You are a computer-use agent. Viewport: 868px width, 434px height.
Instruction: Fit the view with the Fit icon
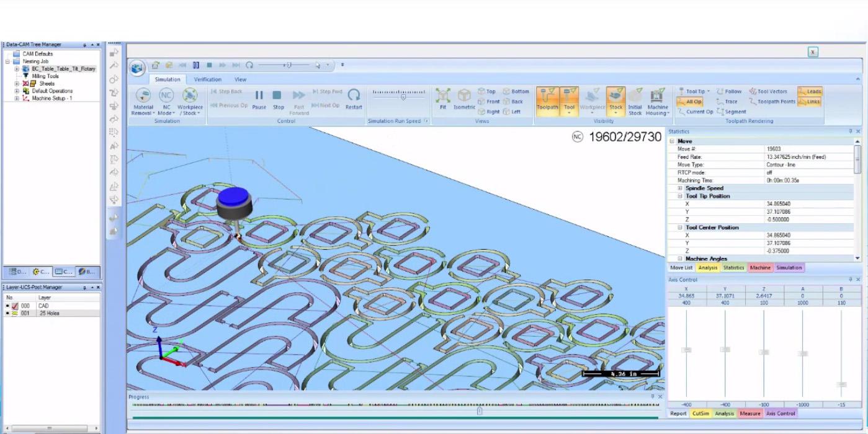tap(442, 99)
